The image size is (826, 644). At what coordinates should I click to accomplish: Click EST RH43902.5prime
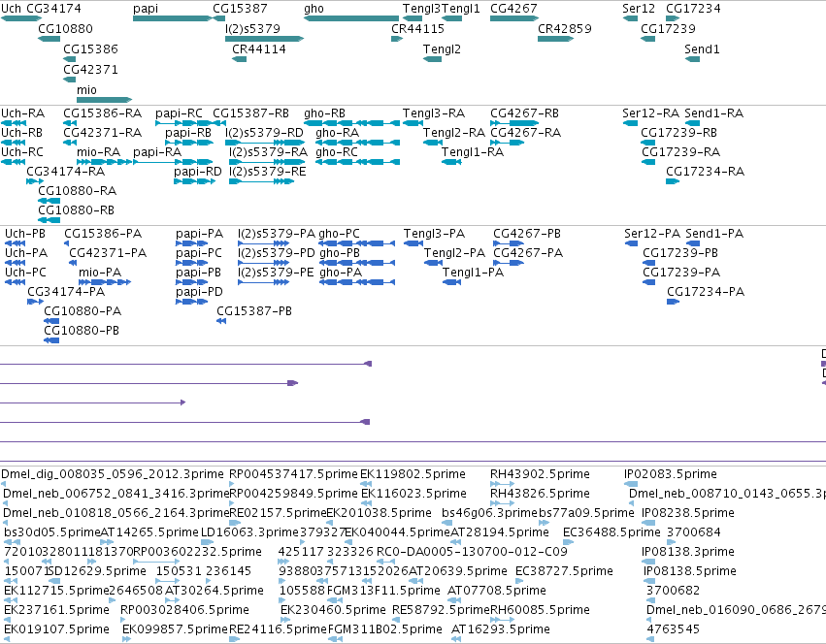(x=540, y=474)
